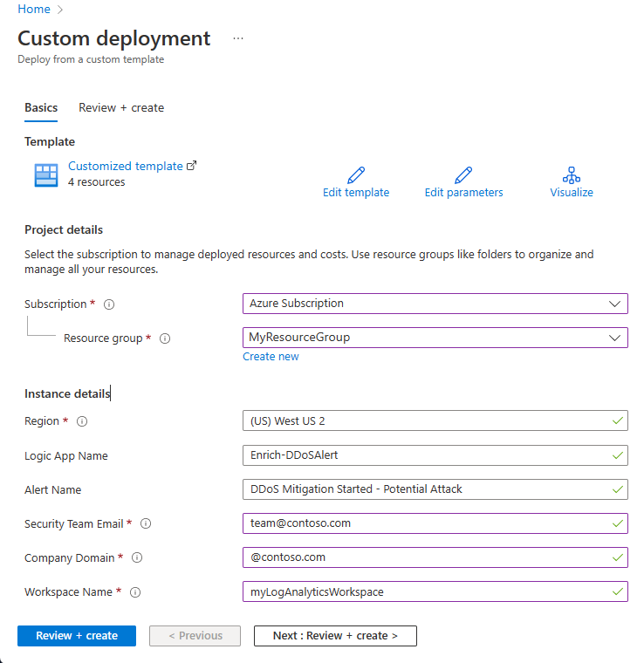Click the info icon beside Subscription

coord(109,304)
